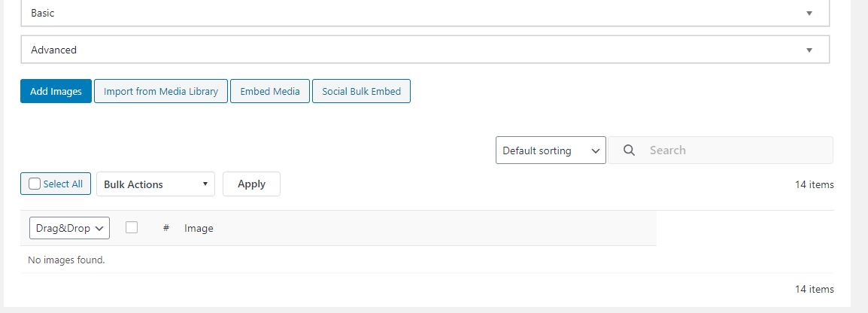Check the table header row checkbox
This screenshot has width=868, height=313.
click(132, 227)
